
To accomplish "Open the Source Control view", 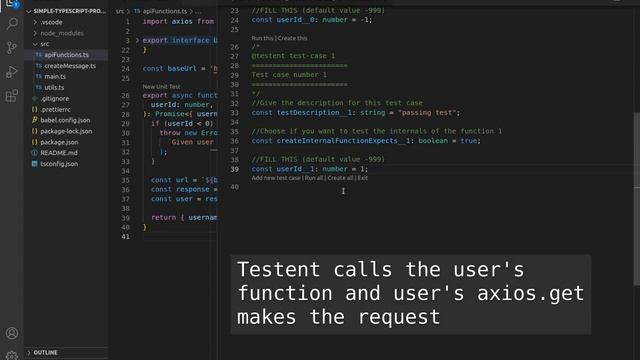I will tap(12, 48).
